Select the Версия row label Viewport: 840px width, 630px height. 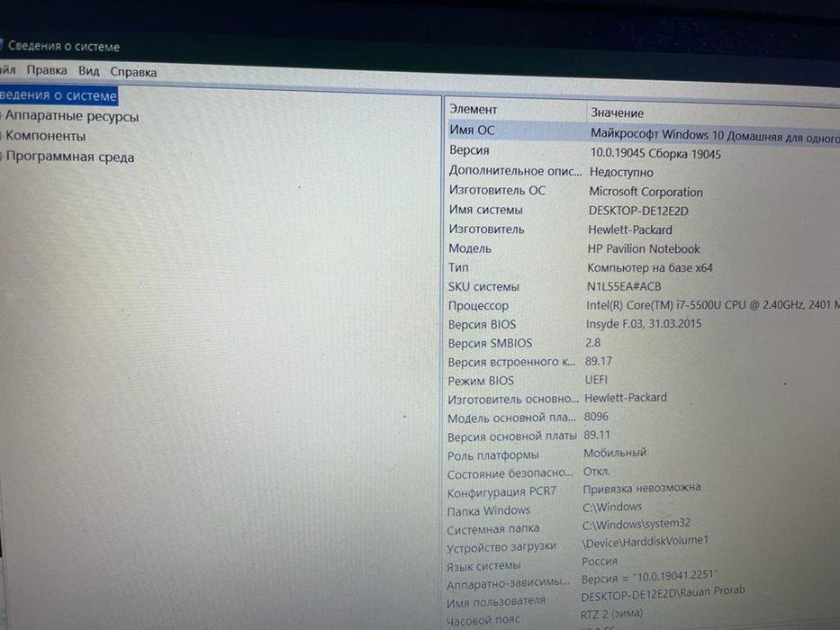click(x=469, y=150)
